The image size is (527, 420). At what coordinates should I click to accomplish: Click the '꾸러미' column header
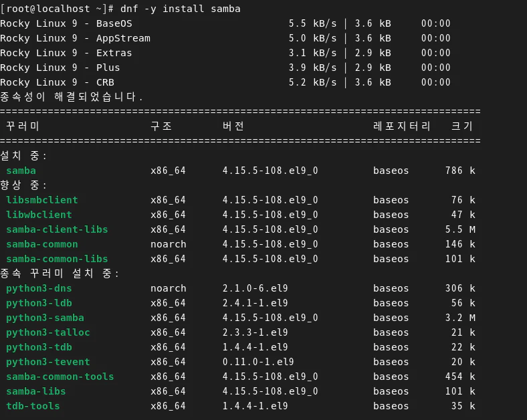point(23,126)
